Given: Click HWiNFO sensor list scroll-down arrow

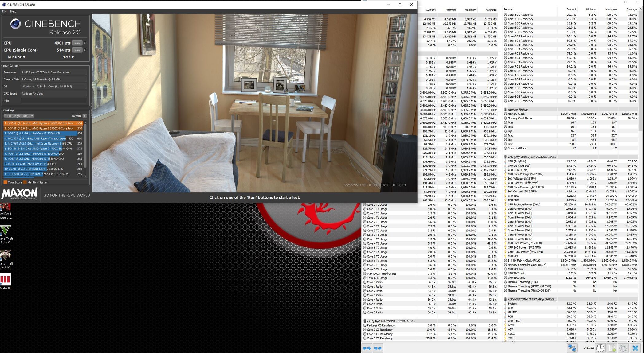Looking at the screenshot, I should click(x=641, y=339).
